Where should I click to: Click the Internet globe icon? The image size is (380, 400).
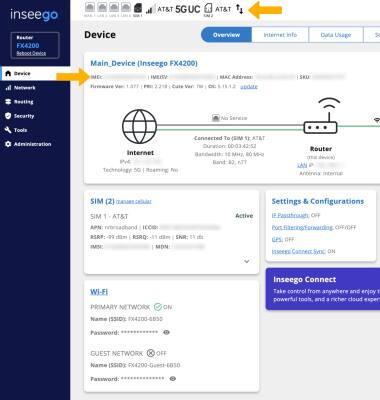pos(139,126)
